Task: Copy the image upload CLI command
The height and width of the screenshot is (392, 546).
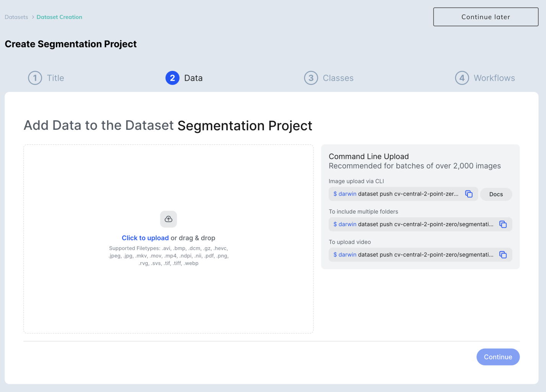Action: tap(469, 194)
